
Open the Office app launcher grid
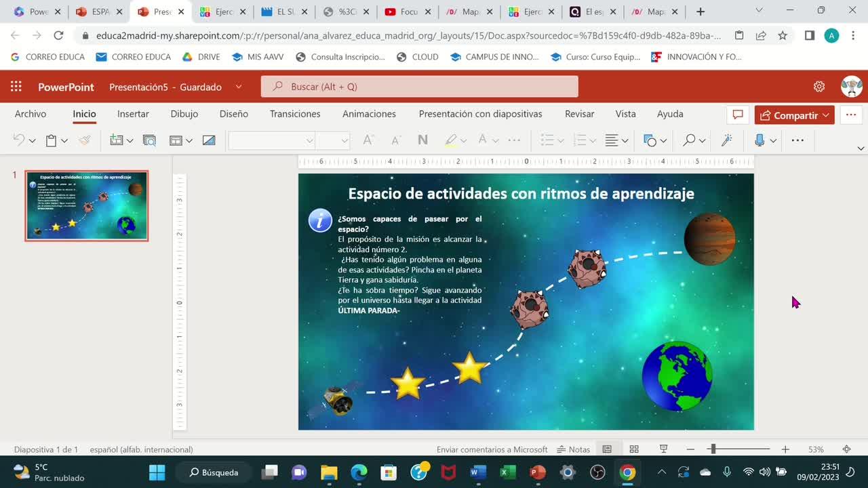coord(16,87)
